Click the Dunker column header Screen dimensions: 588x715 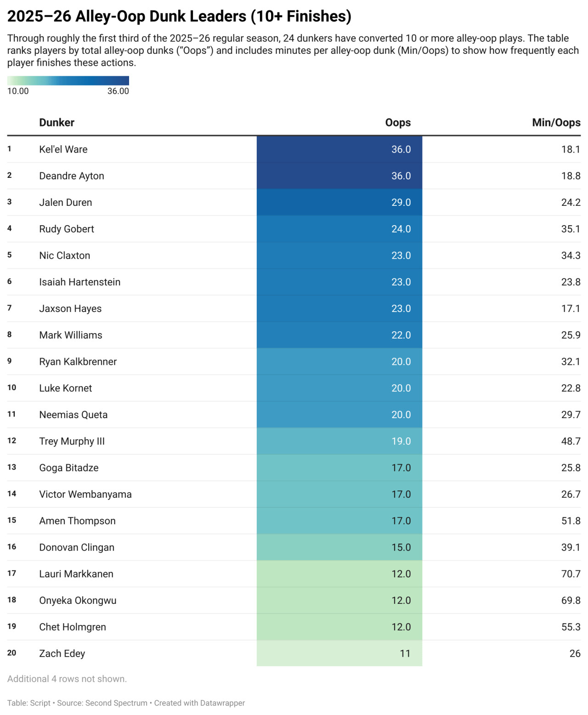pyautogui.click(x=57, y=123)
